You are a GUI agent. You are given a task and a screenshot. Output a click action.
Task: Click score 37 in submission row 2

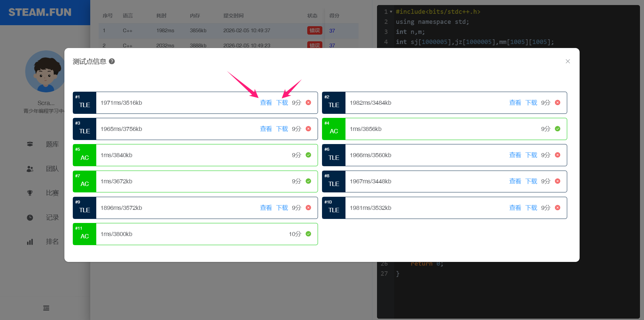tap(332, 45)
